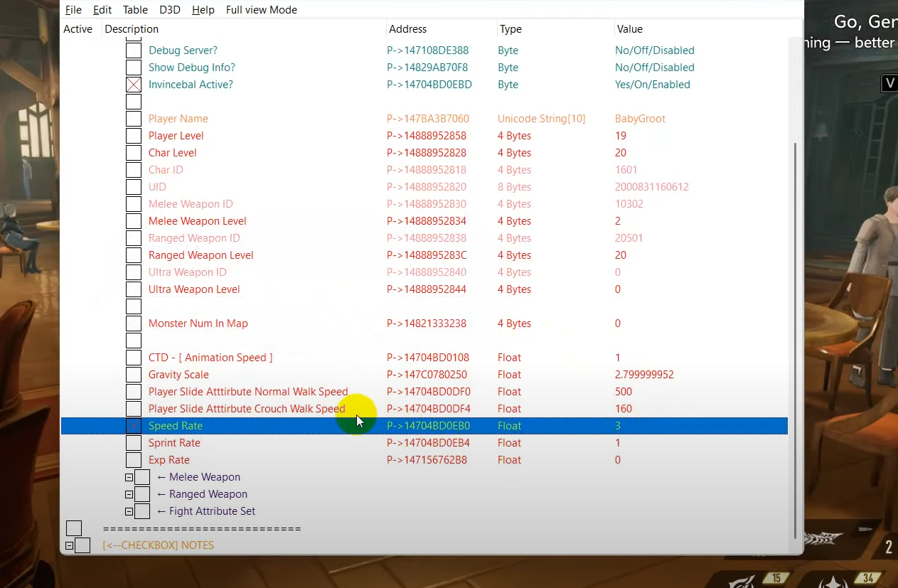
Task: Click the Exp Rate address P->147156762B8
Action: tap(427, 460)
